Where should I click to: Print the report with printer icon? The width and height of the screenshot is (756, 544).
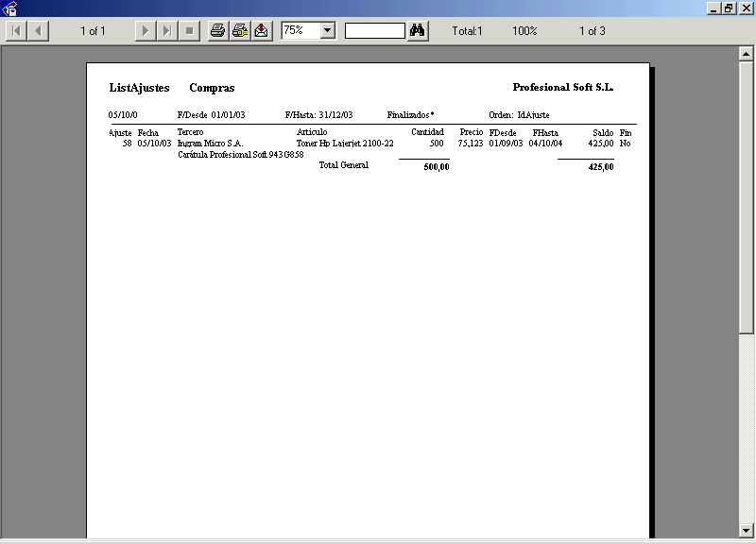click(217, 31)
